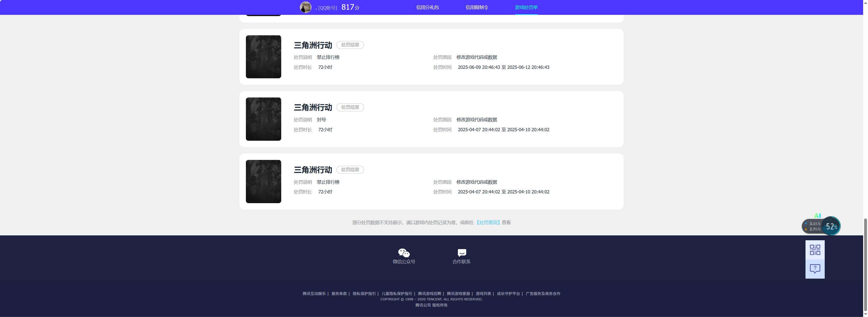
Task: Open 隐私保护指引 footer link
Action: 364,293
